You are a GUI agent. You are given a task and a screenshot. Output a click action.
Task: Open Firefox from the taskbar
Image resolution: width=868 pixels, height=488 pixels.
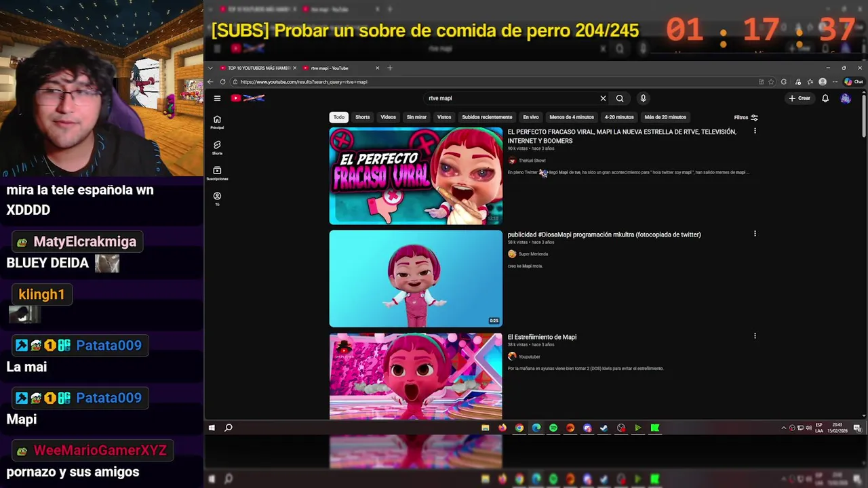tap(502, 428)
